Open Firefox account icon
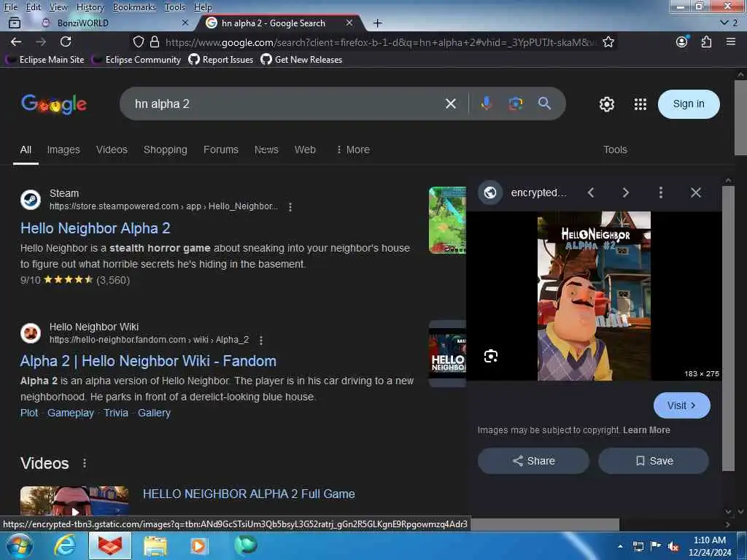This screenshot has height=560, width=747. (x=682, y=42)
